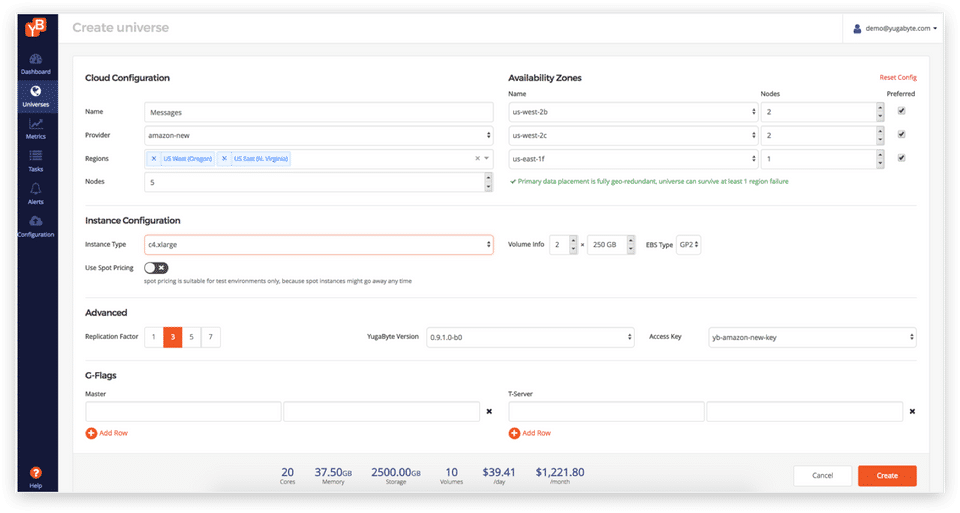Expand the Instance Type dropdown
This screenshot has width=960, height=513.
[318, 244]
